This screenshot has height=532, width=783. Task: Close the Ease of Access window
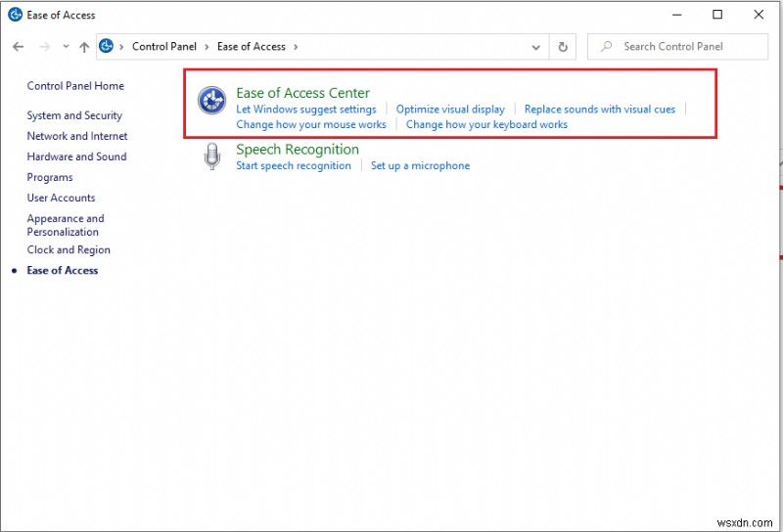click(x=758, y=15)
